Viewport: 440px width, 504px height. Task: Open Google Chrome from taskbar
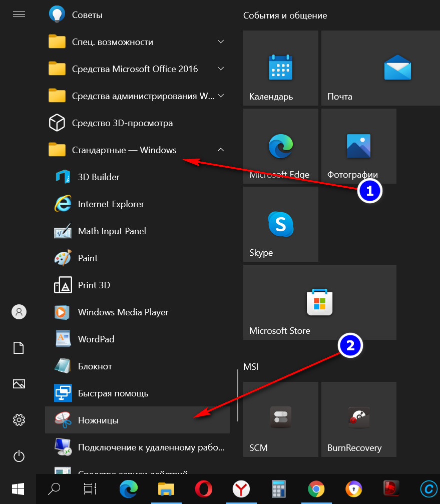click(316, 489)
